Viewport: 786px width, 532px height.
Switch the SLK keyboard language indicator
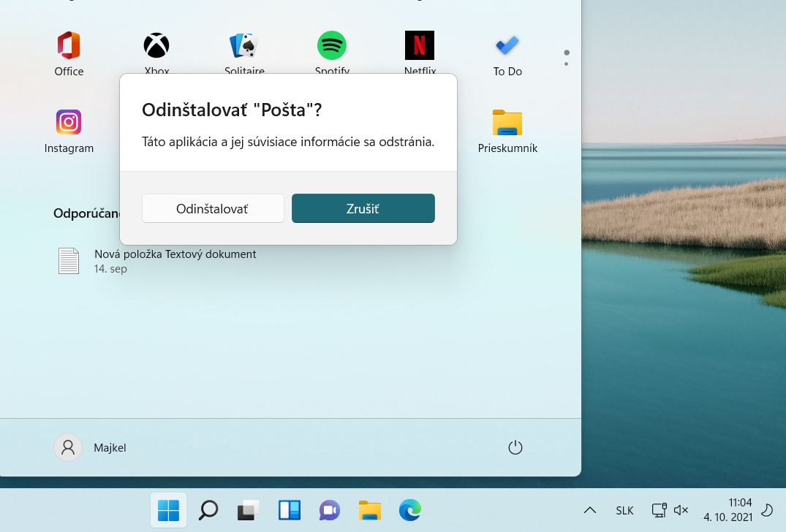click(x=624, y=510)
